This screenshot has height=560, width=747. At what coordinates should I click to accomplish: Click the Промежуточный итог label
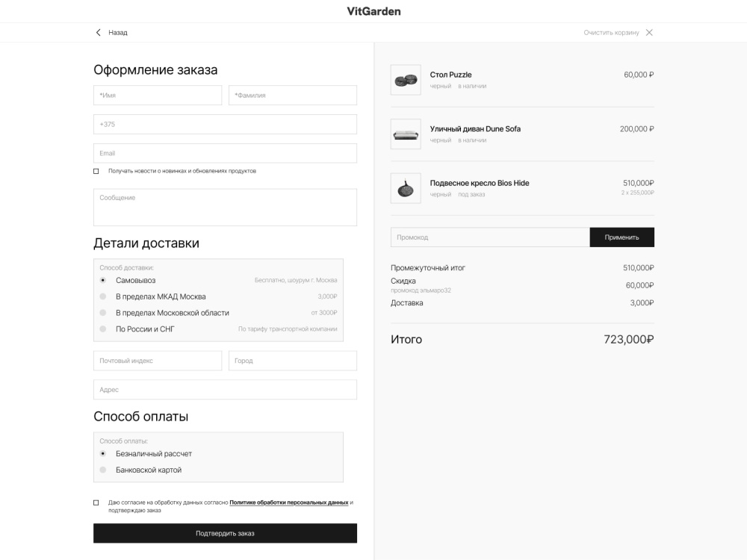pos(428,268)
